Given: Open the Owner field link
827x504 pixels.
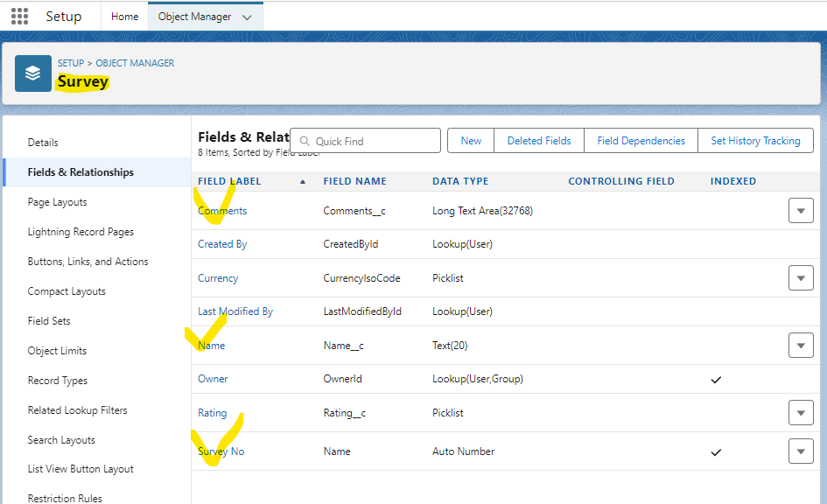Looking at the screenshot, I should [x=213, y=379].
